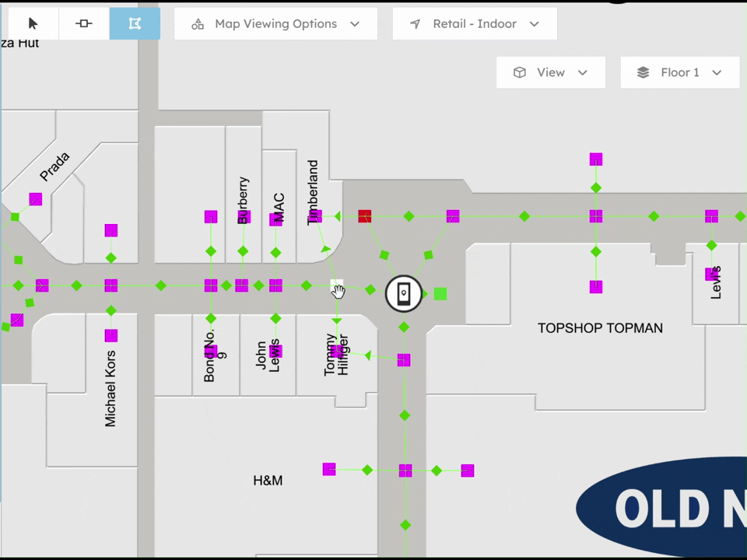Click the cube icon in the View button
747x560 pixels.
(519, 72)
